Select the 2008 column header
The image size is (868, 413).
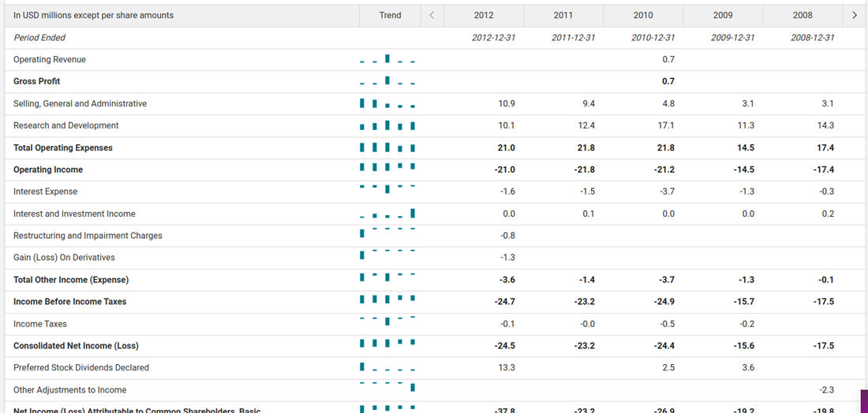tap(802, 15)
